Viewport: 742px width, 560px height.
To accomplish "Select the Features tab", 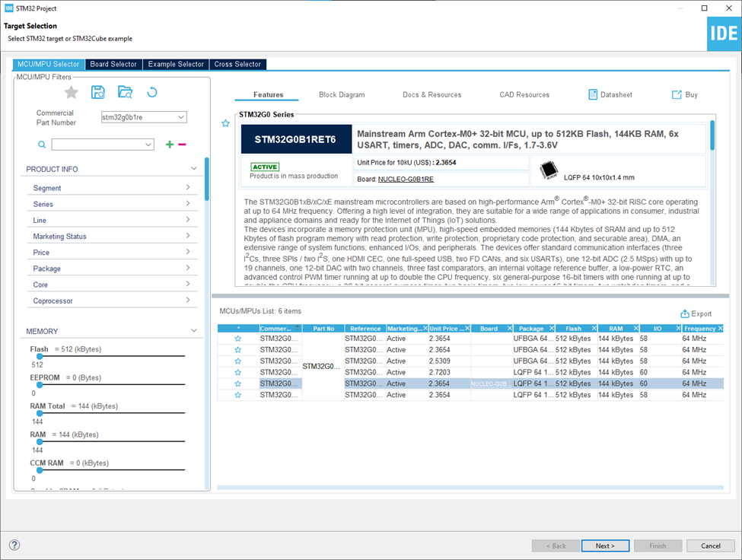I will pos(268,94).
